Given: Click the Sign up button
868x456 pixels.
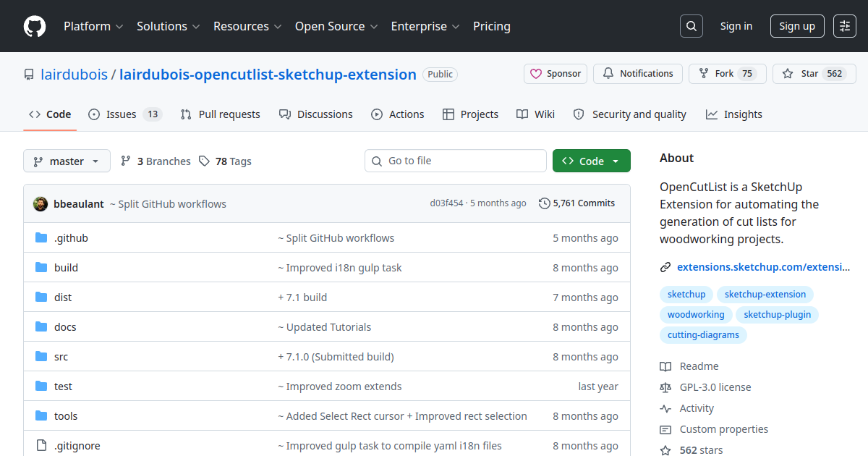Looking at the screenshot, I should (797, 26).
